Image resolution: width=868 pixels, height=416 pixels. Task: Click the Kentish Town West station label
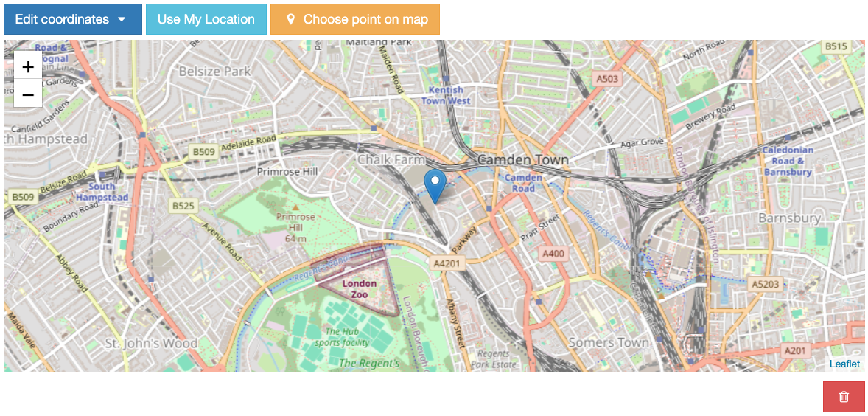click(x=446, y=95)
